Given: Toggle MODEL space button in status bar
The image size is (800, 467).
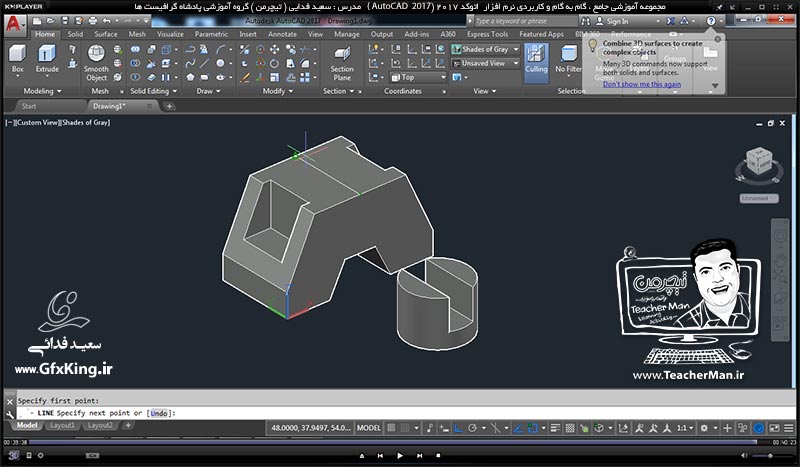Looking at the screenshot, I should [x=369, y=428].
